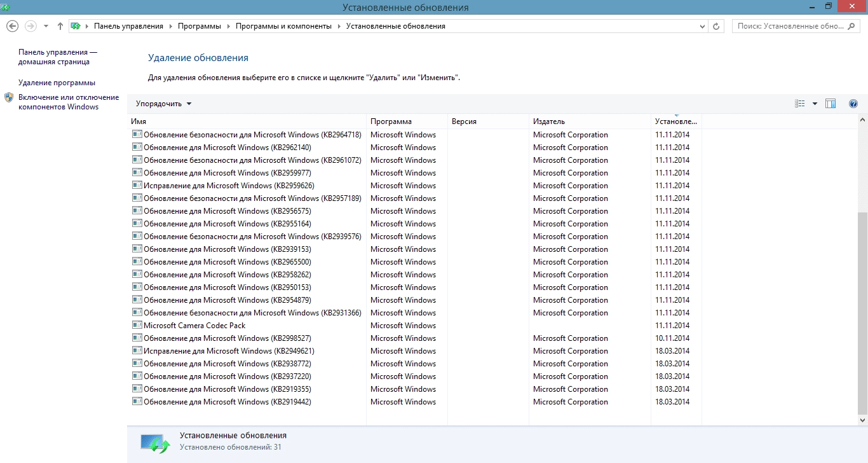The image size is (868, 463).
Task: Sort by 'Программа' column header
Action: tap(407, 121)
